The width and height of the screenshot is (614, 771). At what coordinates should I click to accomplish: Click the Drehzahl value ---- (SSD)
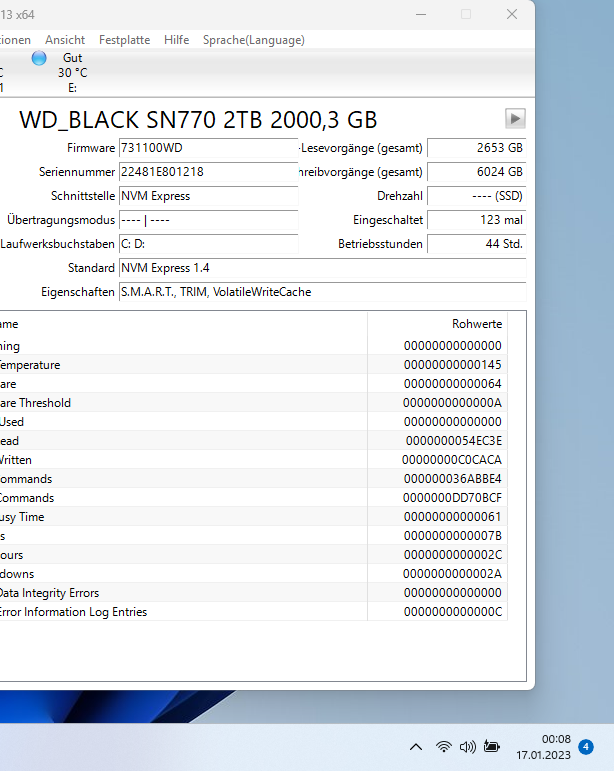tap(476, 196)
